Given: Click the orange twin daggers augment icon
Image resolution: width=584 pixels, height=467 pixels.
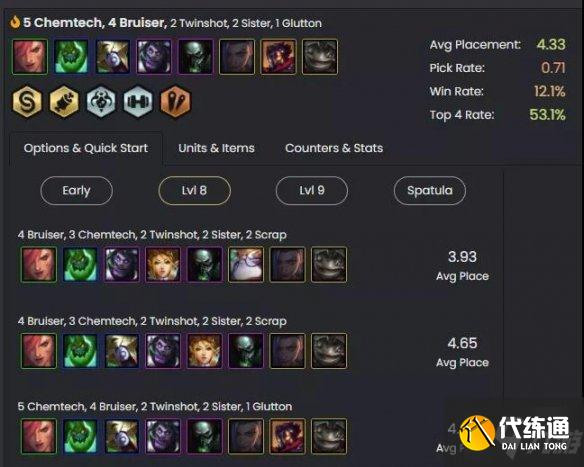Looking at the screenshot, I should [x=175, y=101].
